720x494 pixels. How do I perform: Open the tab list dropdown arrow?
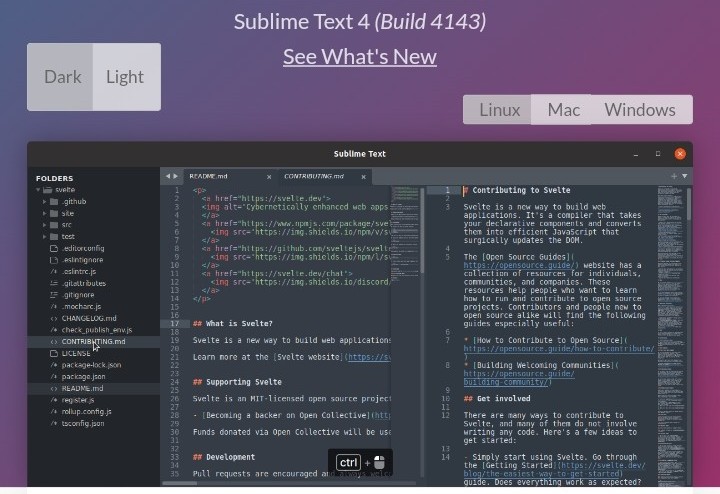pyautogui.click(x=685, y=176)
